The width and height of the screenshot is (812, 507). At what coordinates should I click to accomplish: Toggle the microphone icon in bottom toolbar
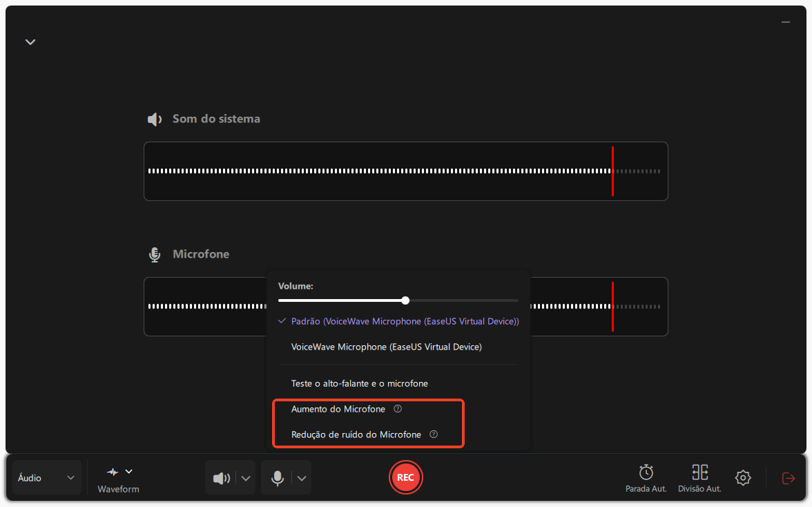[x=278, y=478]
